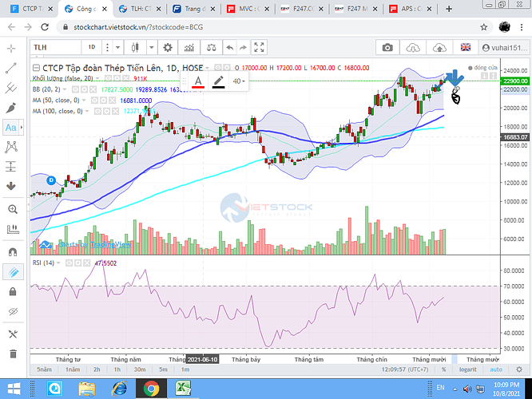Image resolution: width=532 pixels, height=399 pixels.
Task: Open the interval dropdown arrow
Action: (117, 47)
